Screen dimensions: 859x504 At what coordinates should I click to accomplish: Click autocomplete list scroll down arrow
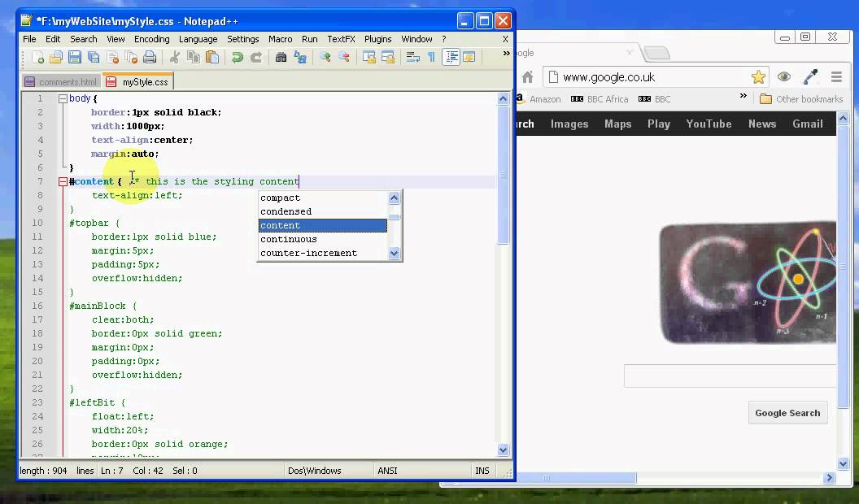[394, 254]
